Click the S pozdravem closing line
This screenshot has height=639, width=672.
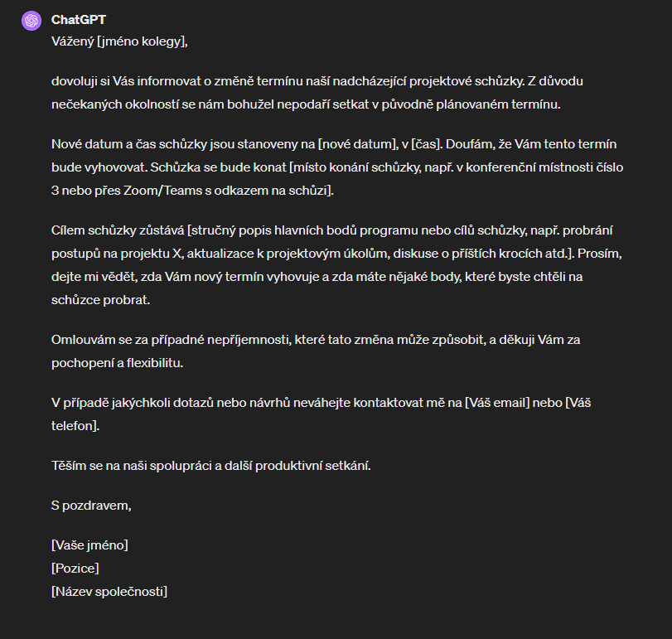pyautogui.click(x=91, y=505)
